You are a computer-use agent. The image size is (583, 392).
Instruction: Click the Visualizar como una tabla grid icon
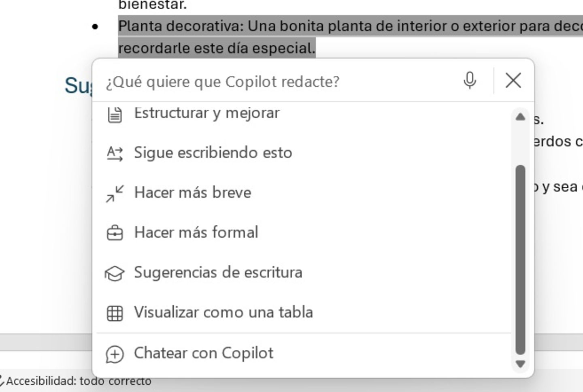tap(115, 312)
